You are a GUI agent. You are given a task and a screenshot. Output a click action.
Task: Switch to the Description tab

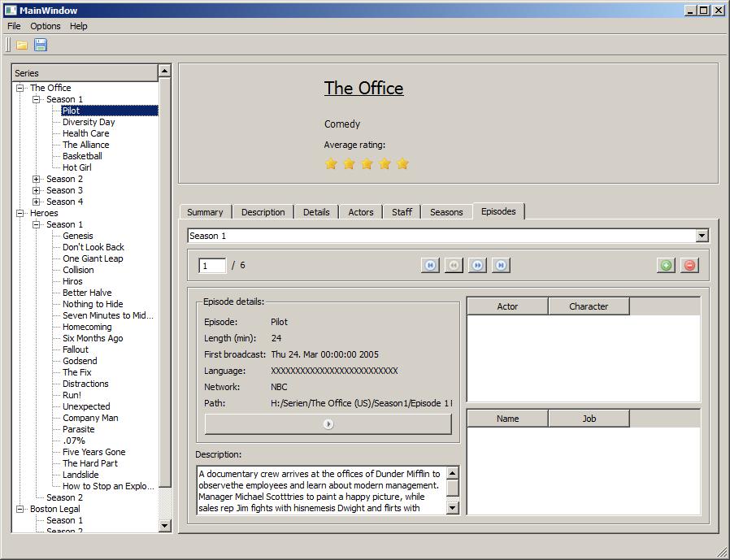pos(263,212)
